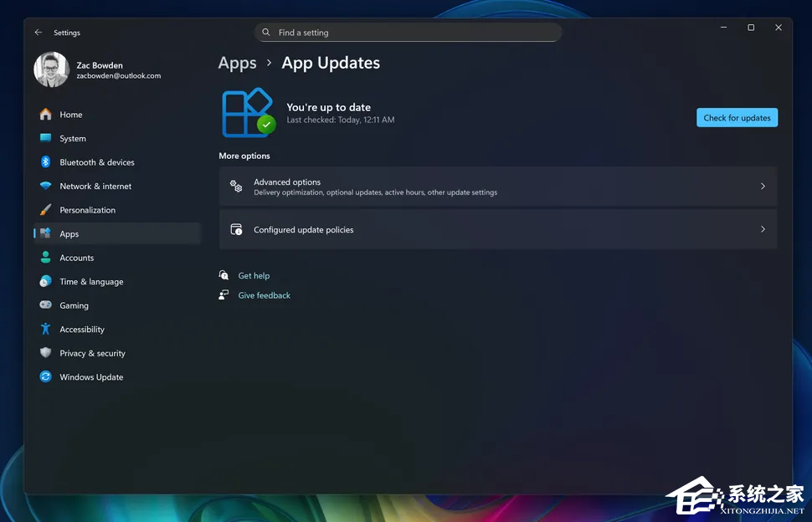Expand the Advanced options section
This screenshot has width=812, height=522.
coord(498,187)
